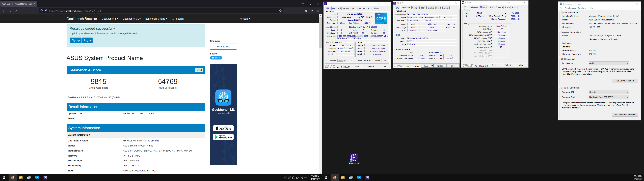
Task: Click the Geekbench ML app logo image
Action: pyautogui.click(x=223, y=98)
